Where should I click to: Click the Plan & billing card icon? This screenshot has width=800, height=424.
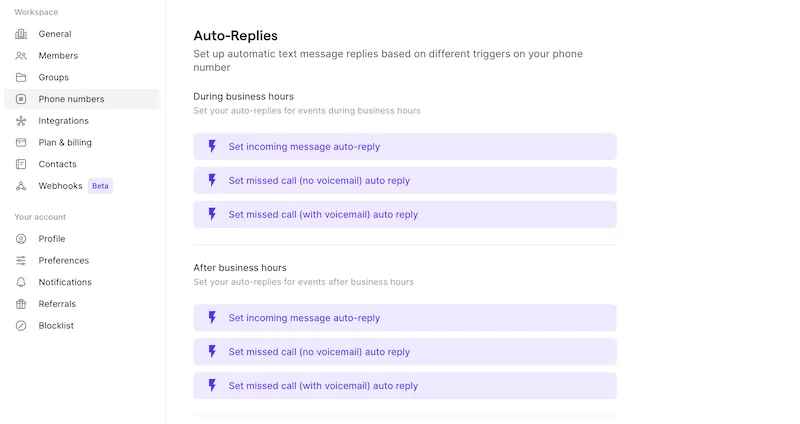point(21,142)
